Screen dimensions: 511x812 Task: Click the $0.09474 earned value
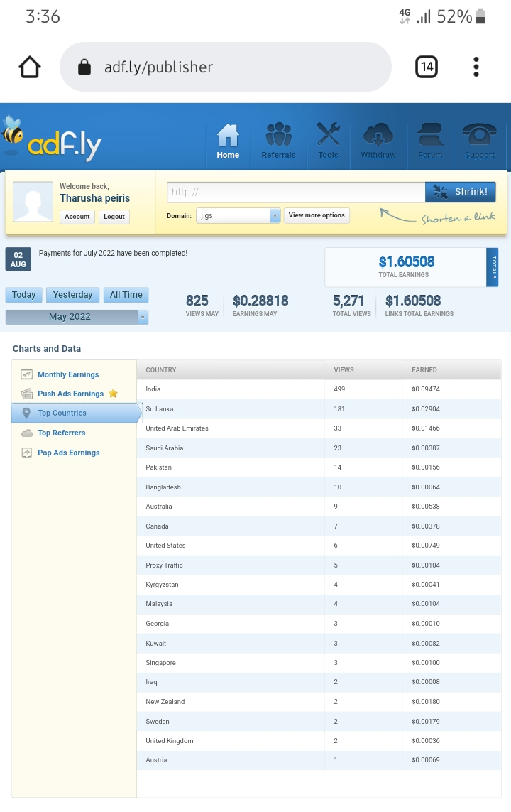point(426,389)
